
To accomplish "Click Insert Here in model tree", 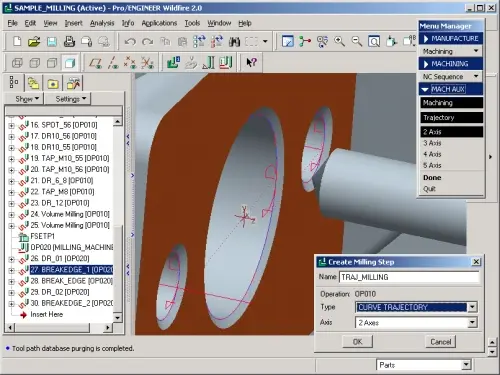I will pyautogui.click(x=46, y=314).
